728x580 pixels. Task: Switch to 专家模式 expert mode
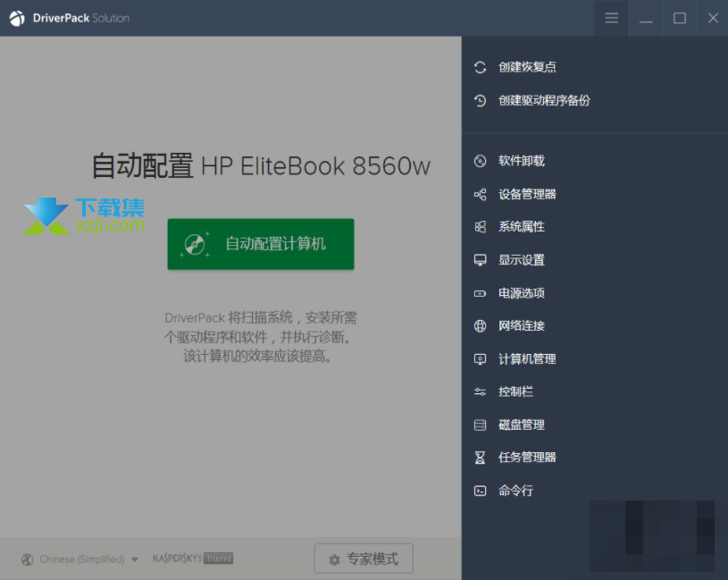(364, 559)
